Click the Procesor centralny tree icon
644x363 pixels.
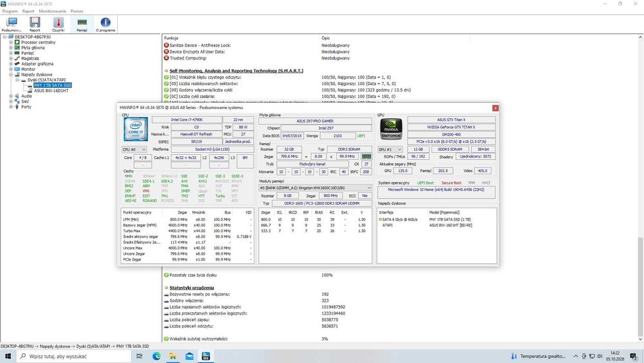point(17,42)
